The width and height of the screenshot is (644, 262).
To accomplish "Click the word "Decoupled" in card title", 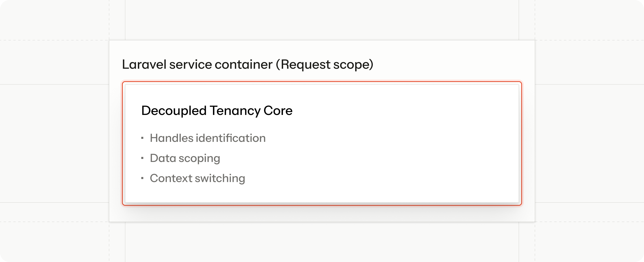I will click(174, 111).
